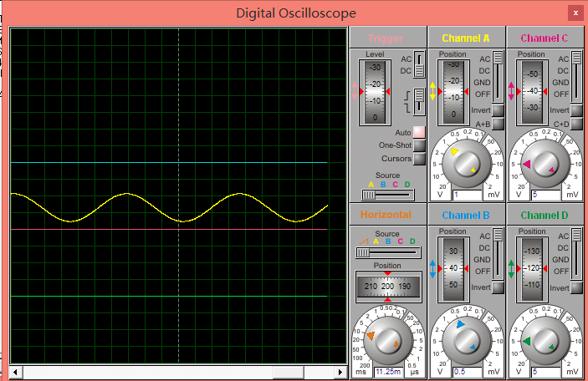Click Channel C coupling mode slider
The height and width of the screenshot is (381, 588).
[x=577, y=77]
